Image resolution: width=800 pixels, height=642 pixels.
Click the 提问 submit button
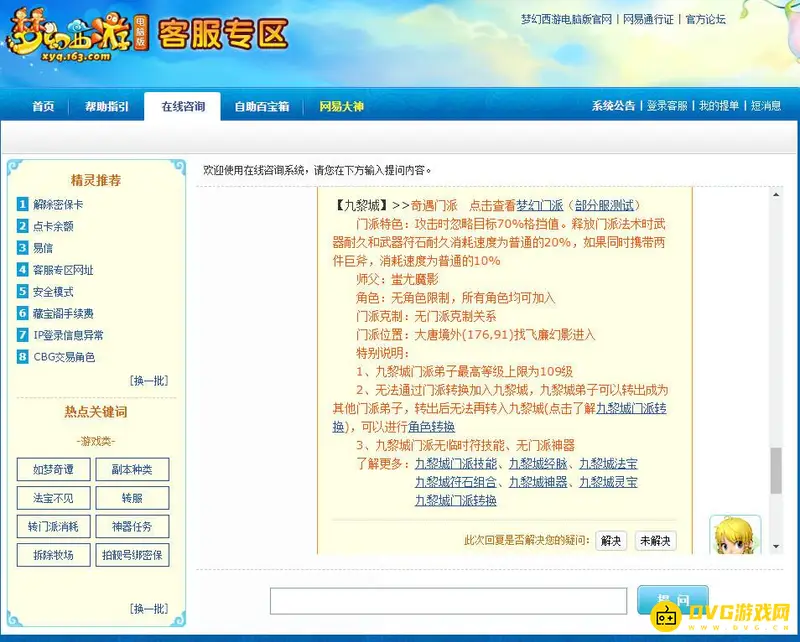pos(673,600)
